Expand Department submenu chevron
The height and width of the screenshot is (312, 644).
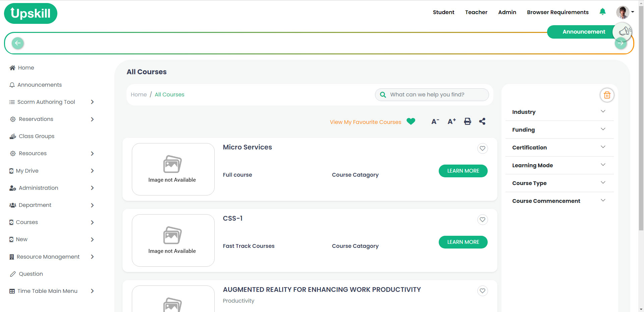pyautogui.click(x=92, y=205)
